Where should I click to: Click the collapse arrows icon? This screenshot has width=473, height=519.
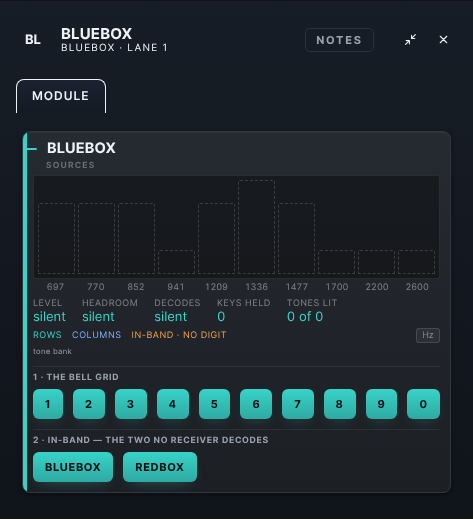(x=410, y=40)
